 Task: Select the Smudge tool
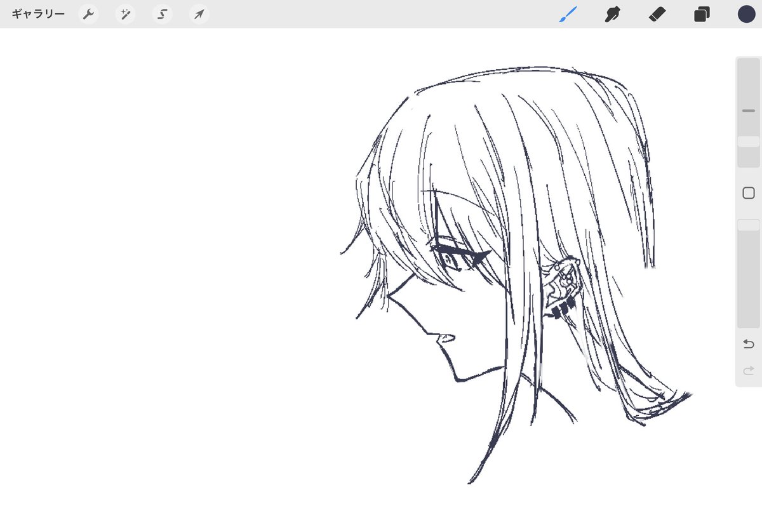[x=612, y=14]
